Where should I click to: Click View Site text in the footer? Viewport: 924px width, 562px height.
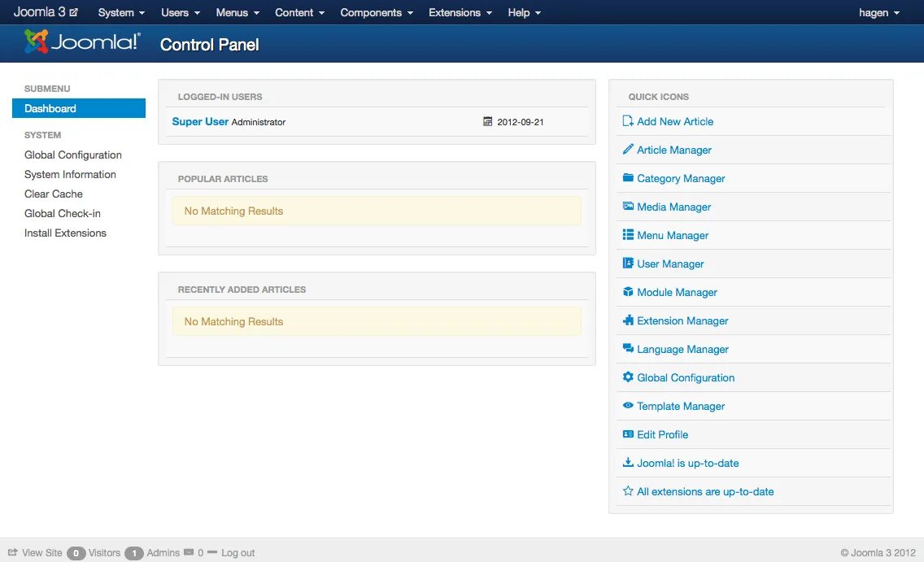click(x=41, y=552)
